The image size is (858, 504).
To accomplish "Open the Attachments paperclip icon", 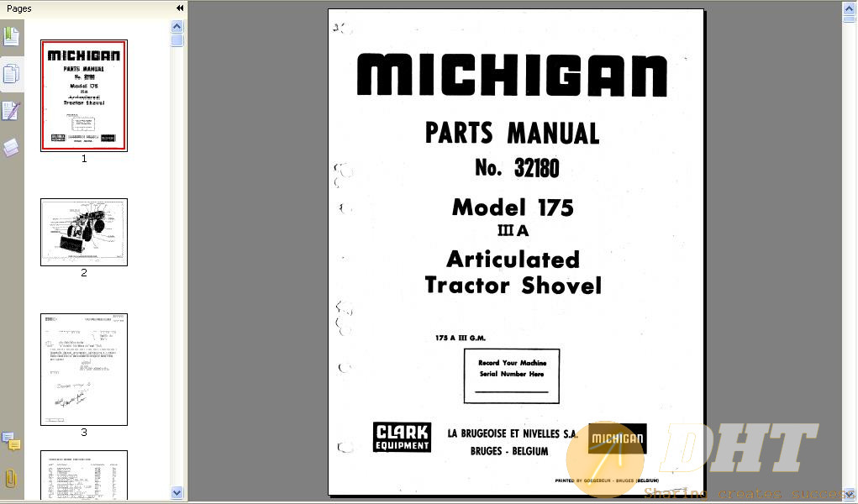I will point(11,478).
